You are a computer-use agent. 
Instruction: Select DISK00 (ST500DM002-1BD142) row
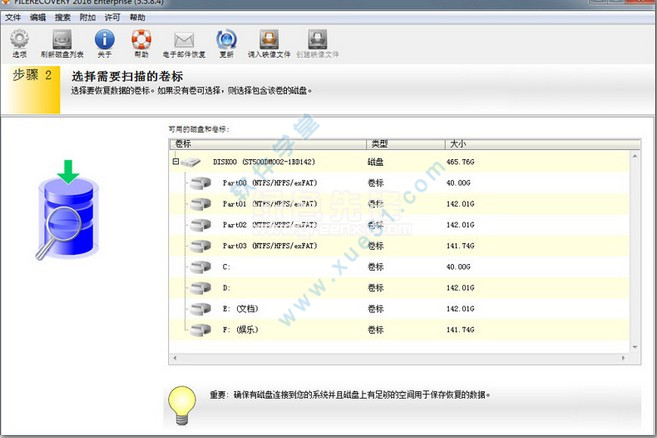click(398, 162)
